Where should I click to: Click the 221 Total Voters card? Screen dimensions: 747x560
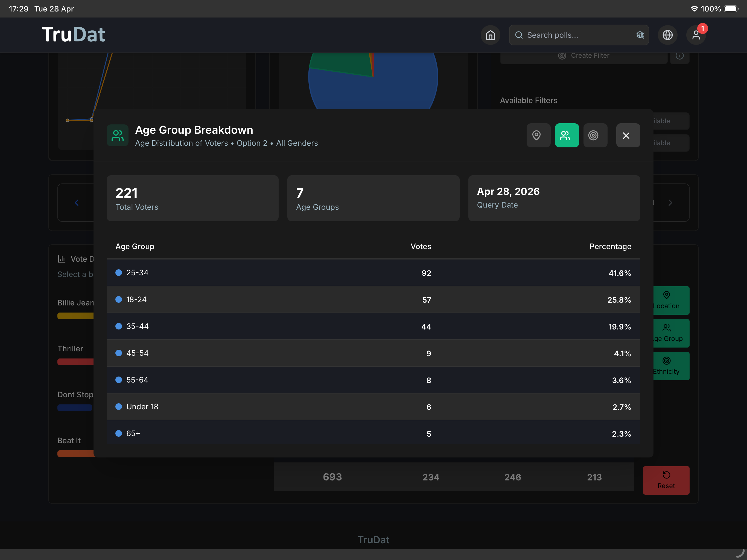(x=192, y=198)
